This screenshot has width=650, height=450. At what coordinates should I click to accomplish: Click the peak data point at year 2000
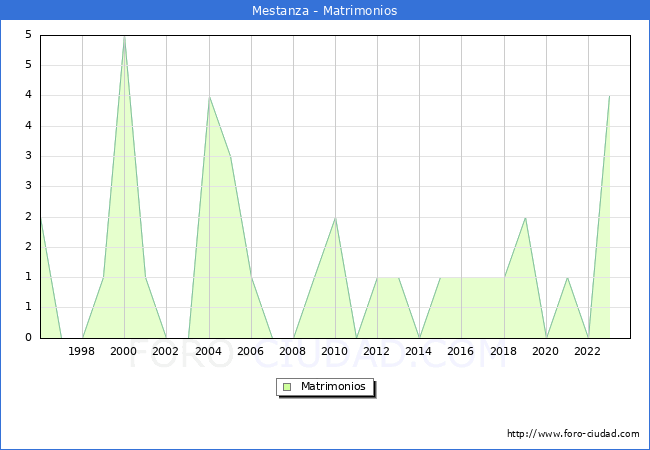click(124, 37)
